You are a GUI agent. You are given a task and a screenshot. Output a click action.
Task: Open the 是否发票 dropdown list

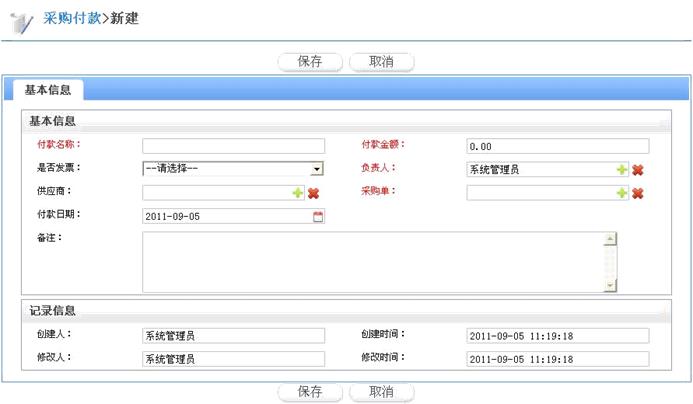click(317, 169)
